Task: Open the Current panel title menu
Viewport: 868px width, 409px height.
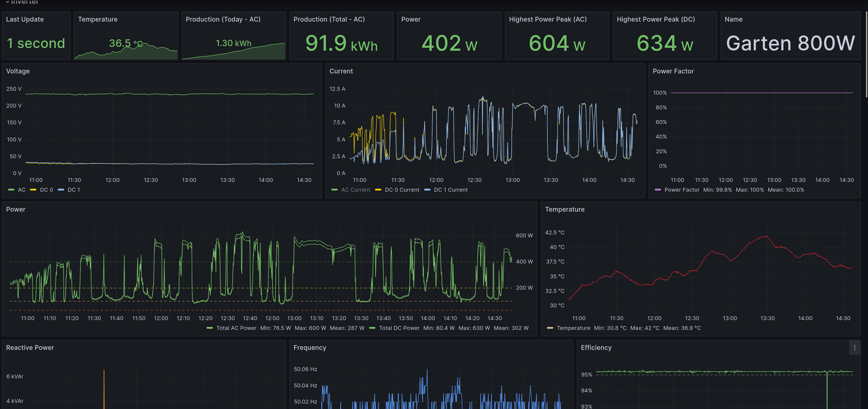Action: click(341, 71)
